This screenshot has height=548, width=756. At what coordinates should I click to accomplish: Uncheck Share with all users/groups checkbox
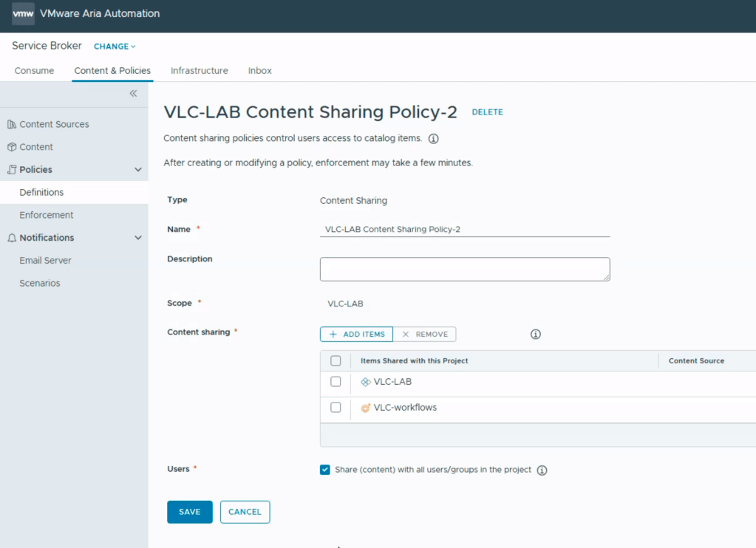pos(325,470)
